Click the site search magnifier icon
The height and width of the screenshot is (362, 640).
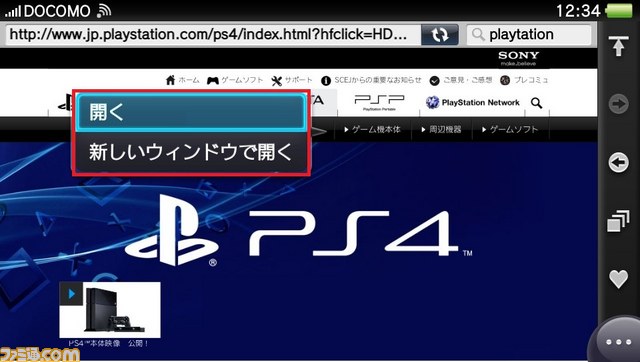pyautogui.click(x=537, y=103)
